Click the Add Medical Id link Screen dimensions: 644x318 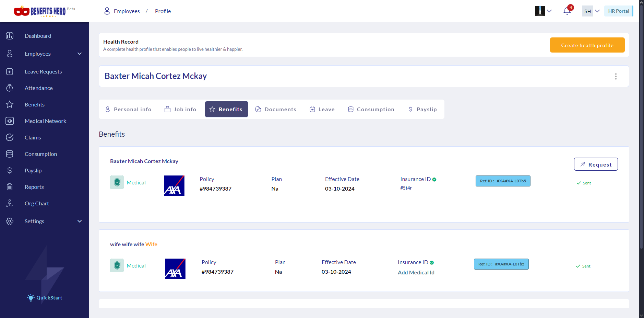pos(416,272)
